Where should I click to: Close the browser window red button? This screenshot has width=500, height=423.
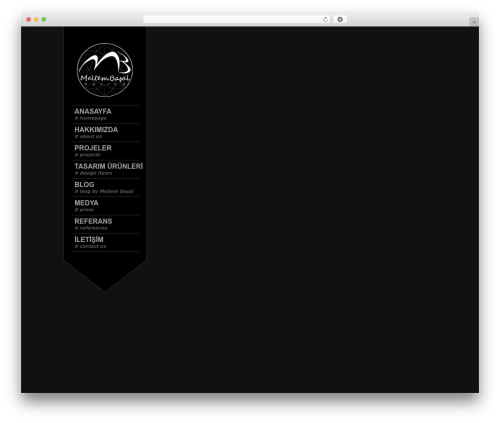coord(29,20)
